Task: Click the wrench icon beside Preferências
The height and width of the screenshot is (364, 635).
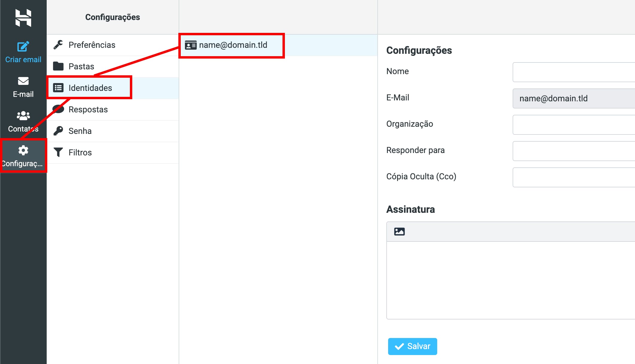Action: click(x=58, y=45)
